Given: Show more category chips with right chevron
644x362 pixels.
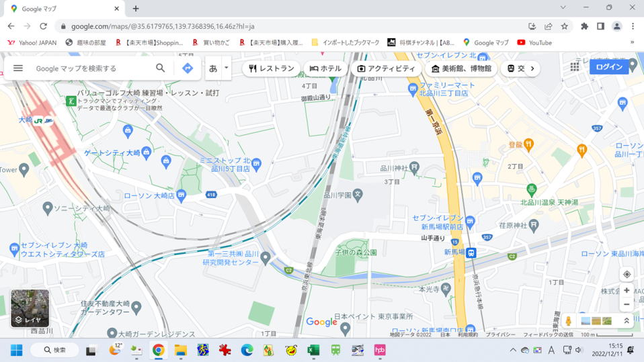Looking at the screenshot, I should 532,69.
